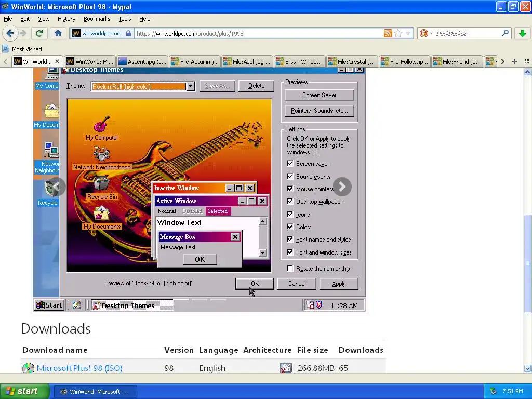532x399 pixels.
Task: Close the active WinWorld tab
Action: pos(57,61)
